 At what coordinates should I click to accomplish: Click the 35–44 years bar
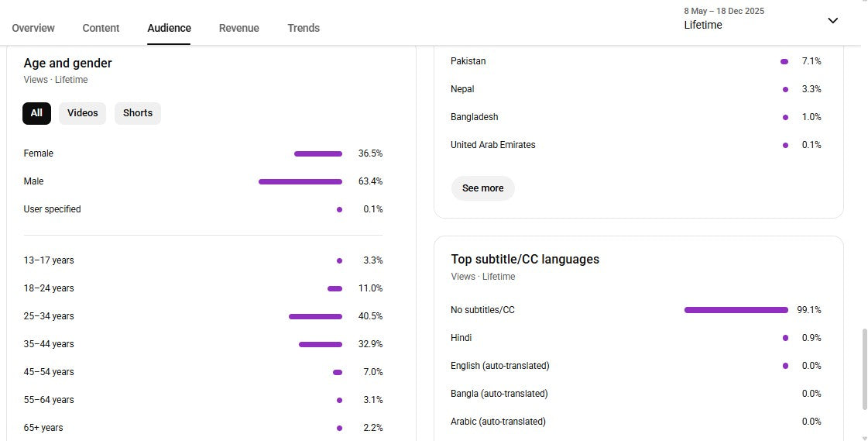(x=321, y=344)
